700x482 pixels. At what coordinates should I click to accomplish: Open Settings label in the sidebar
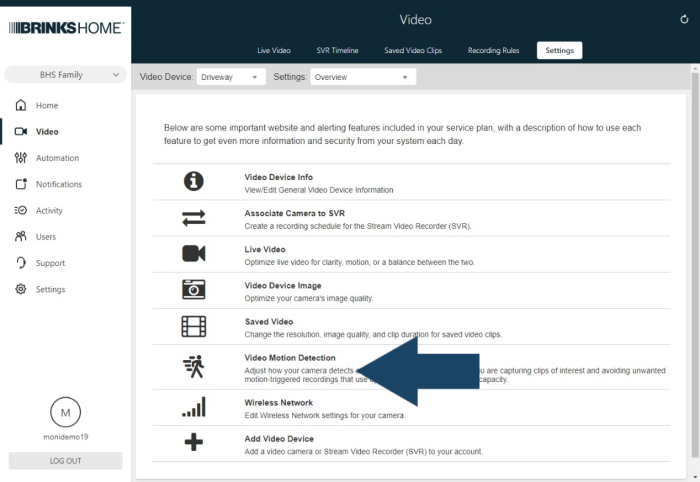click(50, 290)
